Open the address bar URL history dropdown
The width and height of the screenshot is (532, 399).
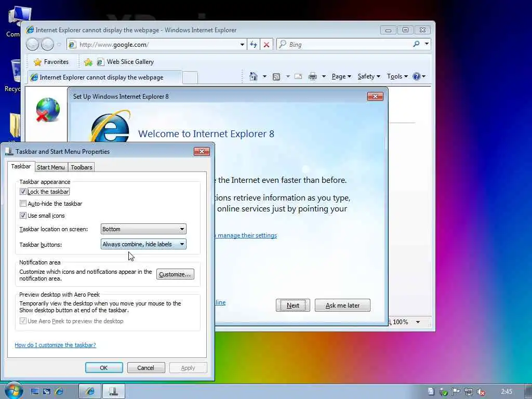tap(242, 45)
